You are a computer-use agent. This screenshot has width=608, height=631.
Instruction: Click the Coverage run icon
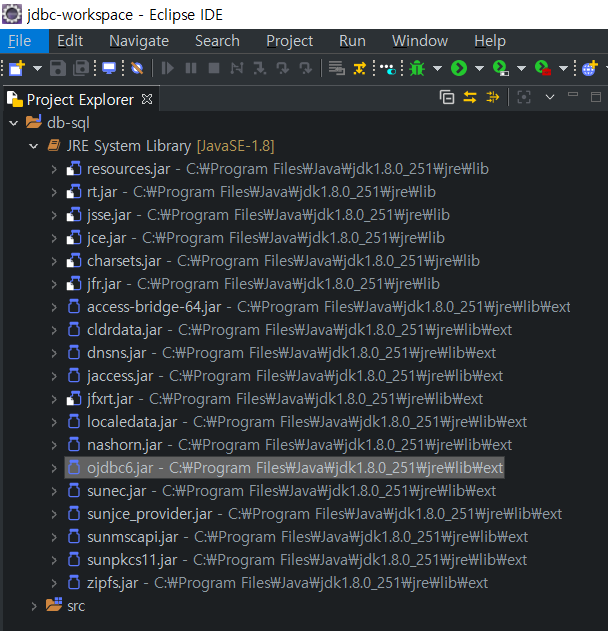pyautogui.click(x=501, y=68)
